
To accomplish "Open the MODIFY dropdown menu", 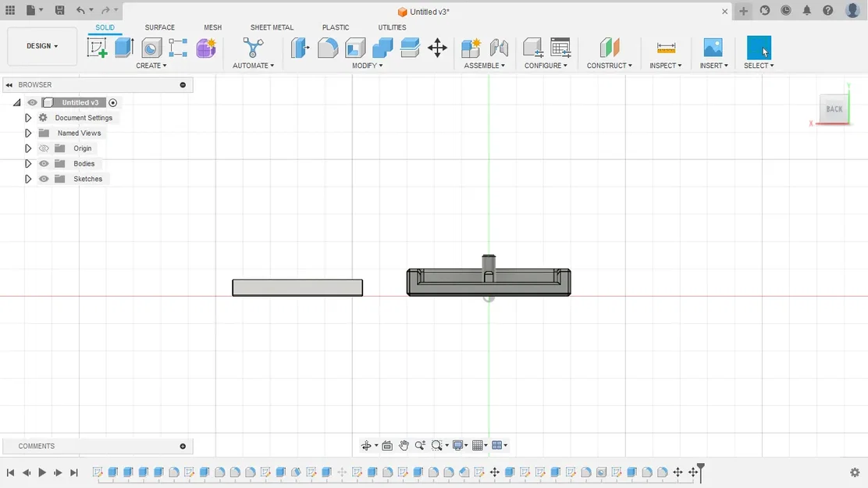I will pyautogui.click(x=368, y=66).
